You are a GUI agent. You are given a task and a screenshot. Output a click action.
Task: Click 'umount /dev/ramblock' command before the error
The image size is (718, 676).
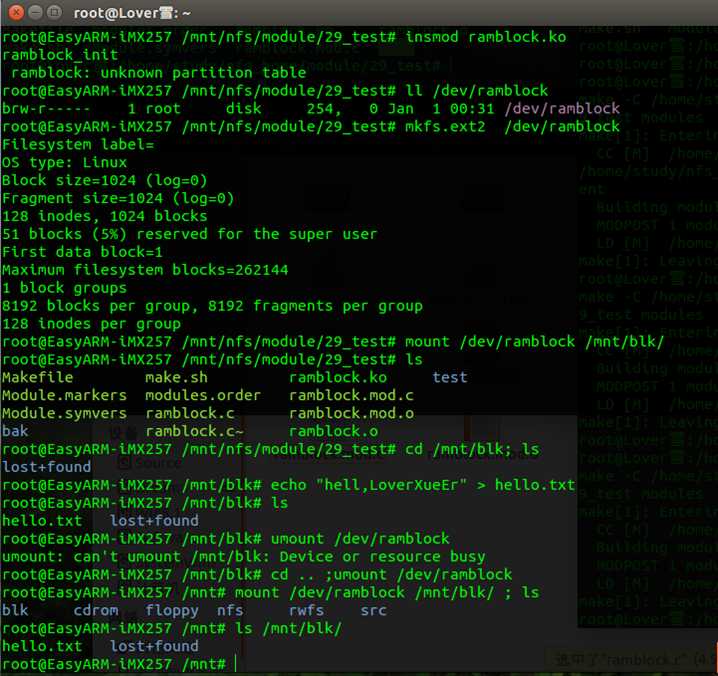(x=360, y=539)
